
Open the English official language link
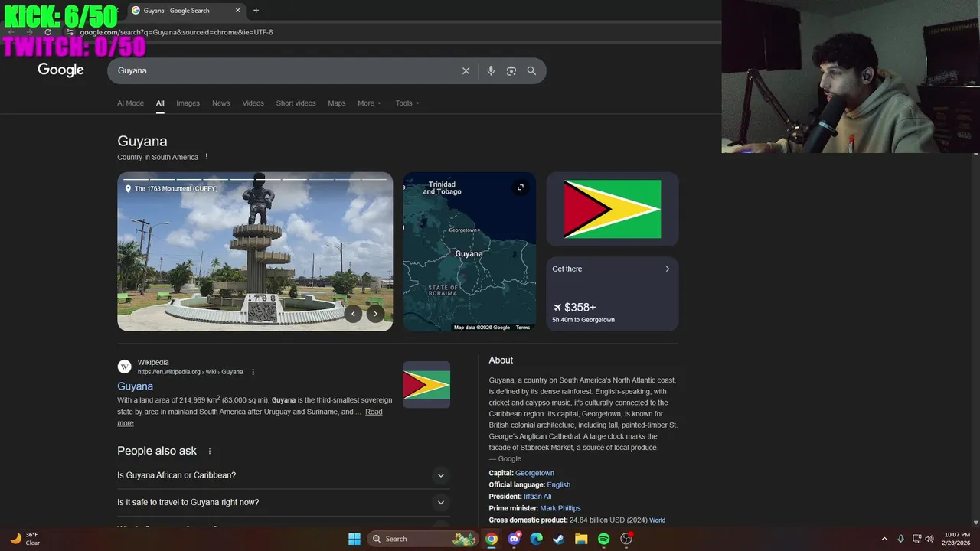point(558,484)
